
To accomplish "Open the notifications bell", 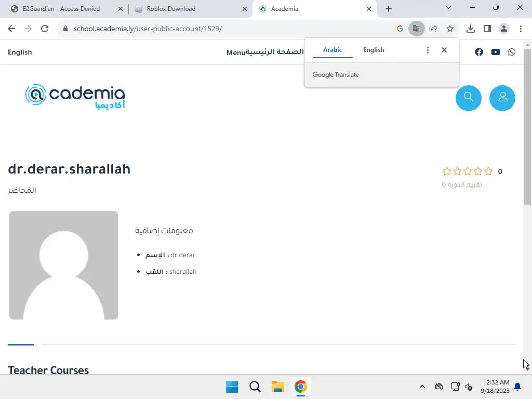I will [517, 387].
